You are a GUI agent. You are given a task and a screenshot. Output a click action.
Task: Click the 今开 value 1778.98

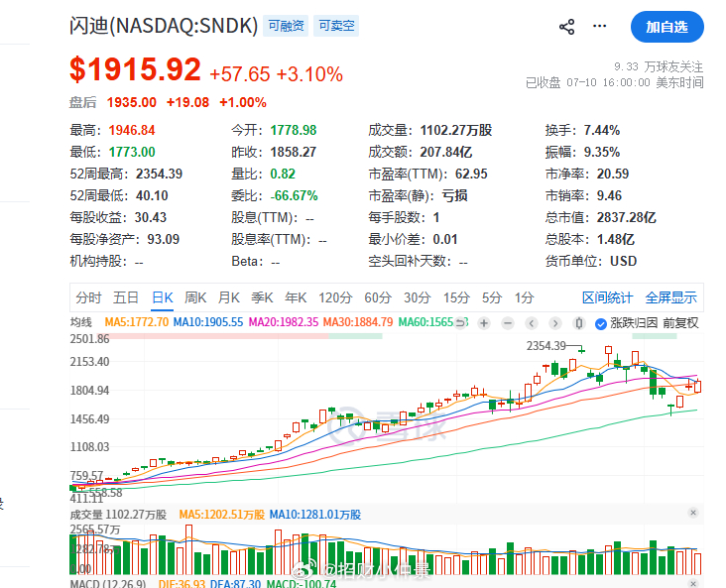pyautogui.click(x=294, y=131)
